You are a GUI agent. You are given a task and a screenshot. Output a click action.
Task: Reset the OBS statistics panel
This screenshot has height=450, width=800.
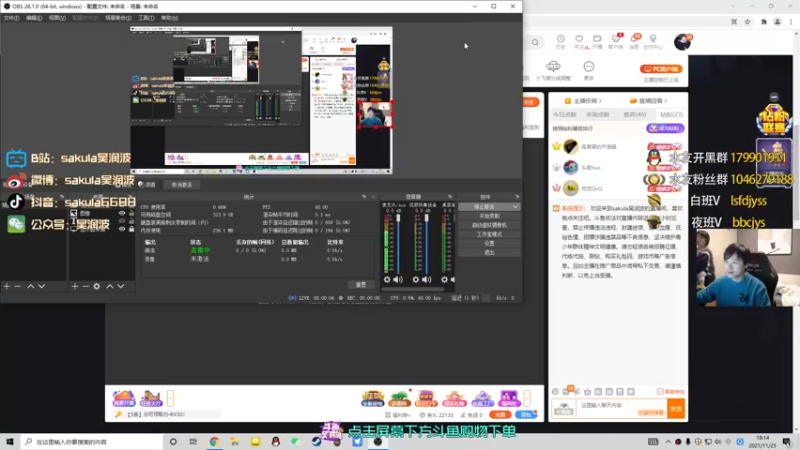tap(361, 285)
